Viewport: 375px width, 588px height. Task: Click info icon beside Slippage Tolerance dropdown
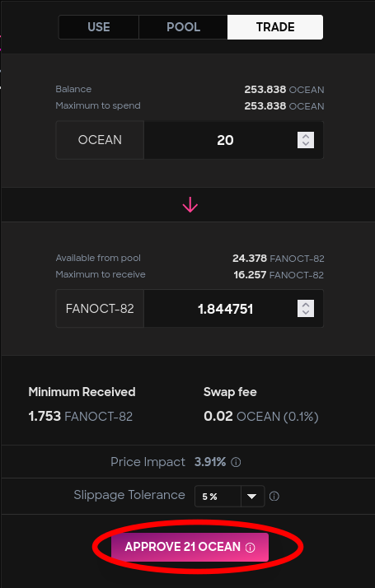(x=274, y=496)
